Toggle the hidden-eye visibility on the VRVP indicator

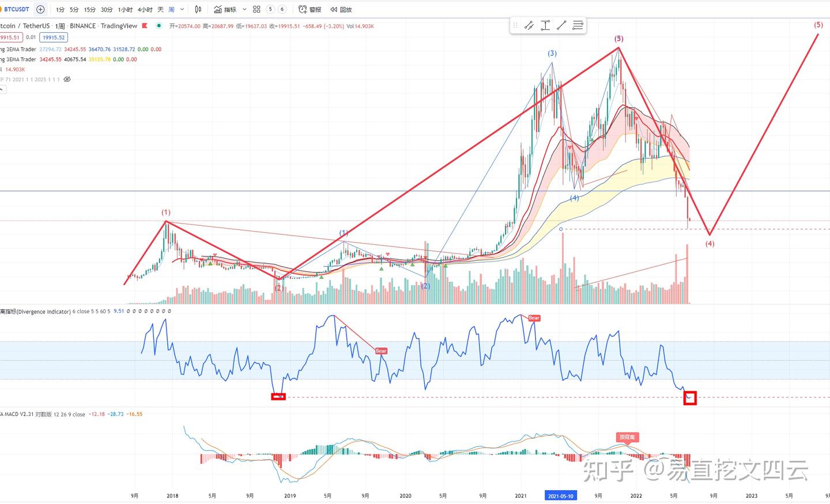pos(67,79)
